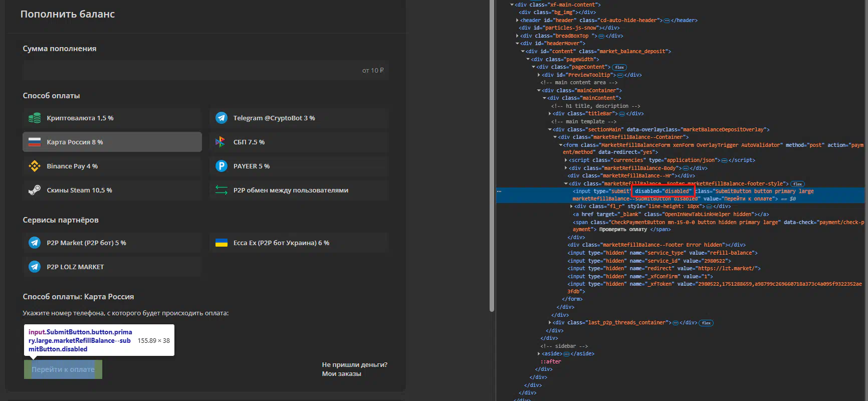Expand the last_p2p_threads_container node

[550, 323]
